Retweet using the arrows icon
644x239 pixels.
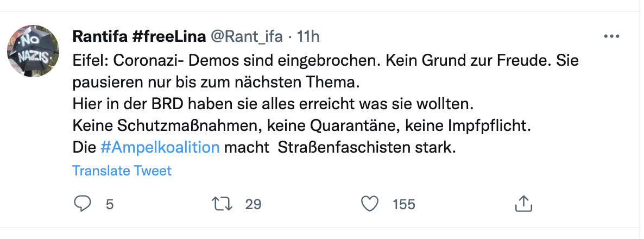pos(222,204)
